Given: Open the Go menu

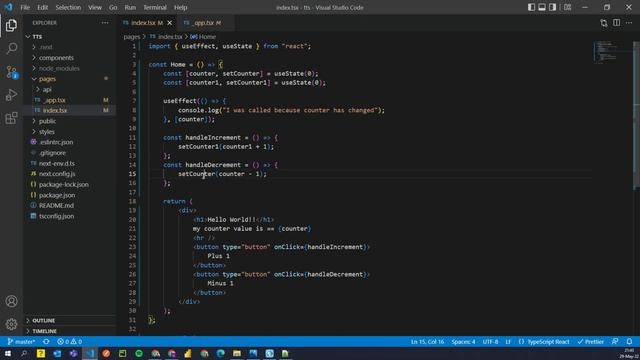Looking at the screenshot, I should tap(113, 7).
